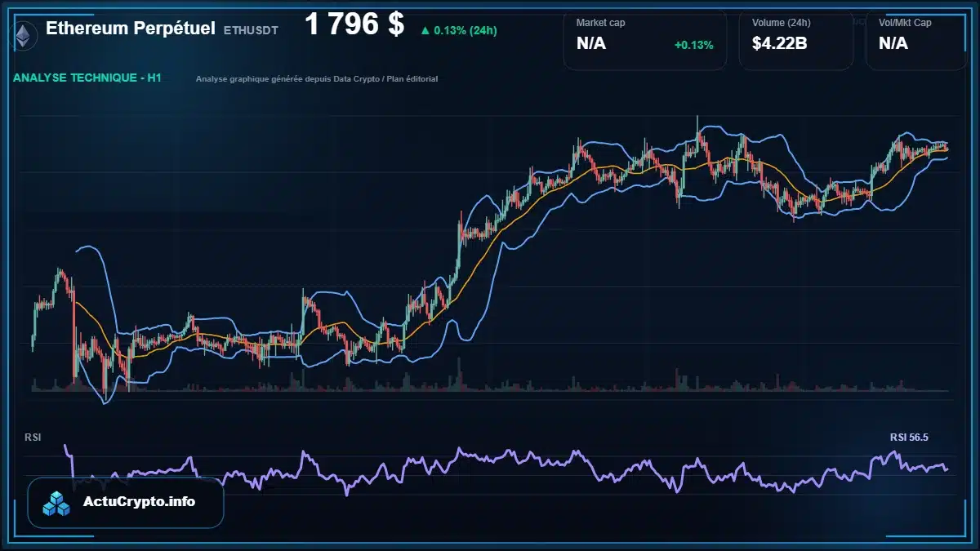Click the $4.22B volume value
980x551 pixels.
point(780,43)
